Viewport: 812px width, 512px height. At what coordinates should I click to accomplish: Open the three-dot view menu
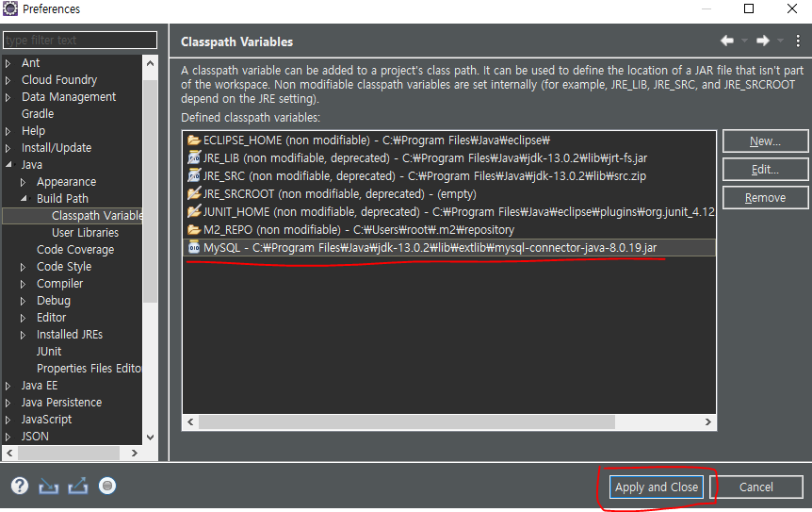coord(798,41)
